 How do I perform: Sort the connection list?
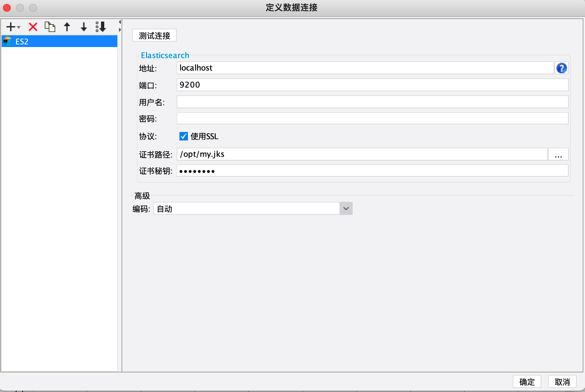[x=101, y=27]
